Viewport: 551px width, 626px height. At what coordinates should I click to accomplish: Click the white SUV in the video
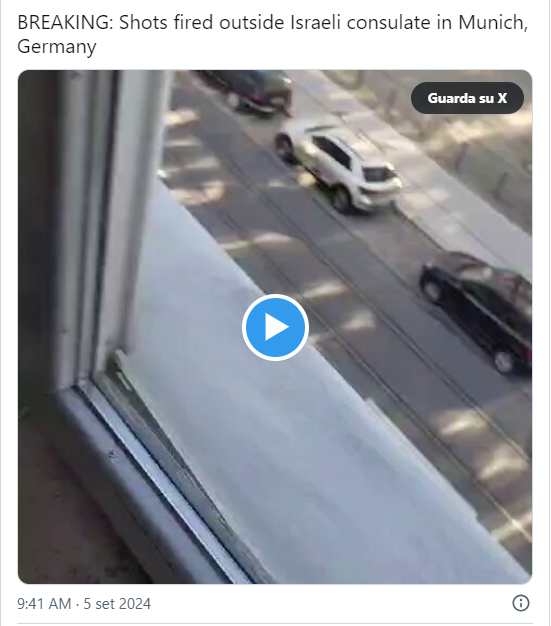[339, 168]
